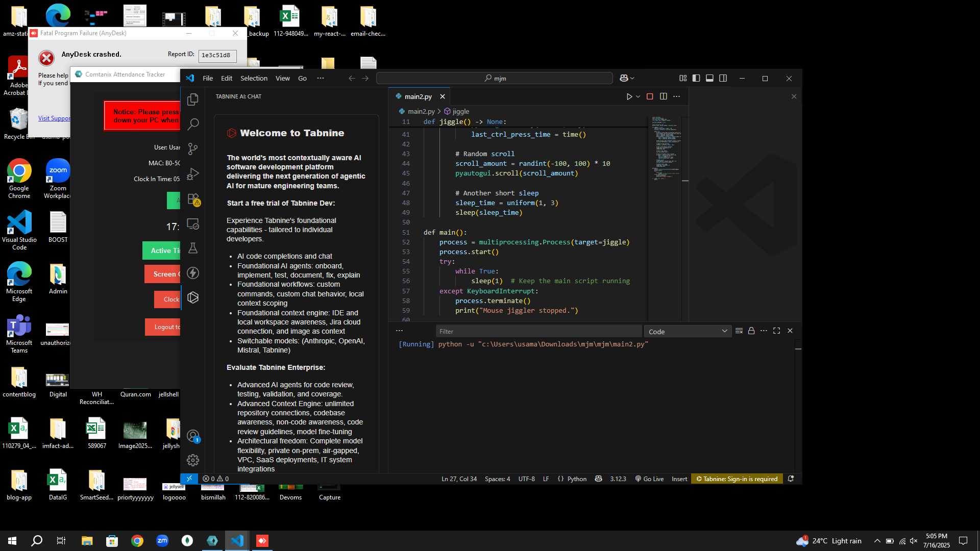The width and height of the screenshot is (980, 551).
Task: Open editor More Actions ellipsis menu
Action: point(676,96)
